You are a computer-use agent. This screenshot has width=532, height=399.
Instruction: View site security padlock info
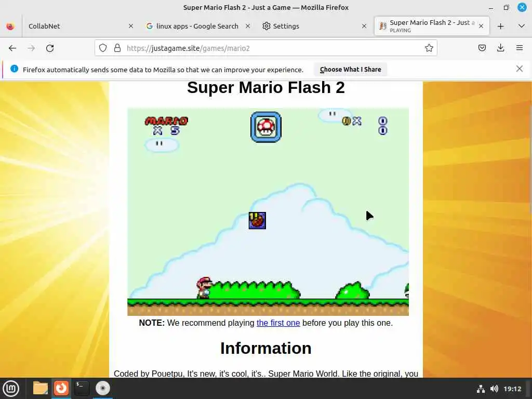[117, 48]
